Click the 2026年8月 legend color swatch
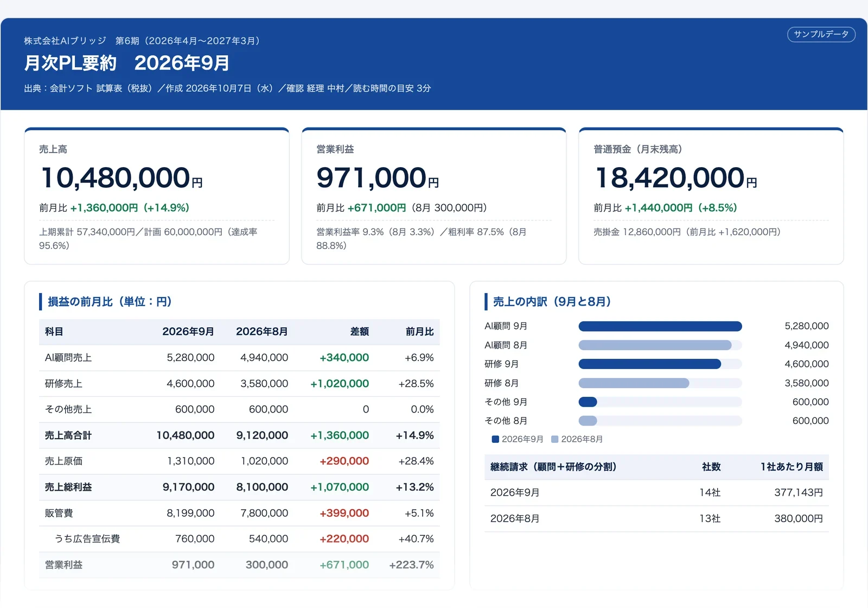 tap(555, 439)
